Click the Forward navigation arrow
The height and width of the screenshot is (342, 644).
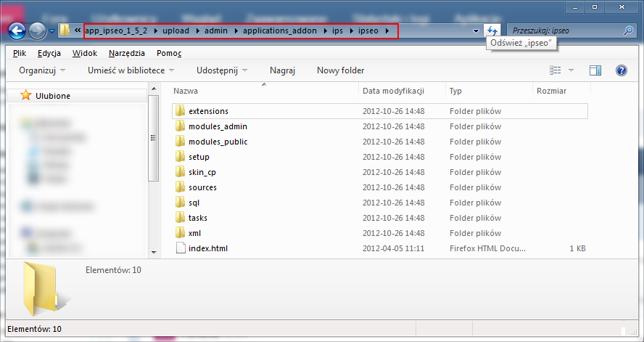click(x=38, y=31)
